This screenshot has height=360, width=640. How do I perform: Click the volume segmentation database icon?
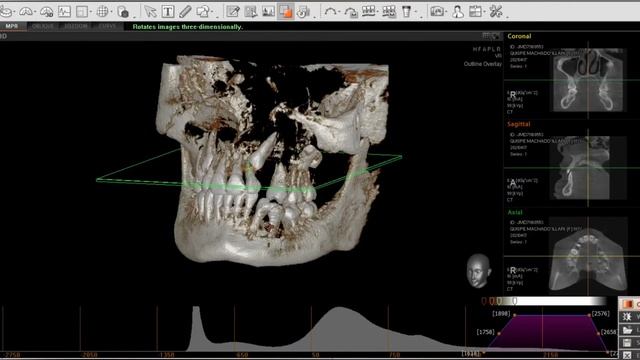tap(123, 11)
